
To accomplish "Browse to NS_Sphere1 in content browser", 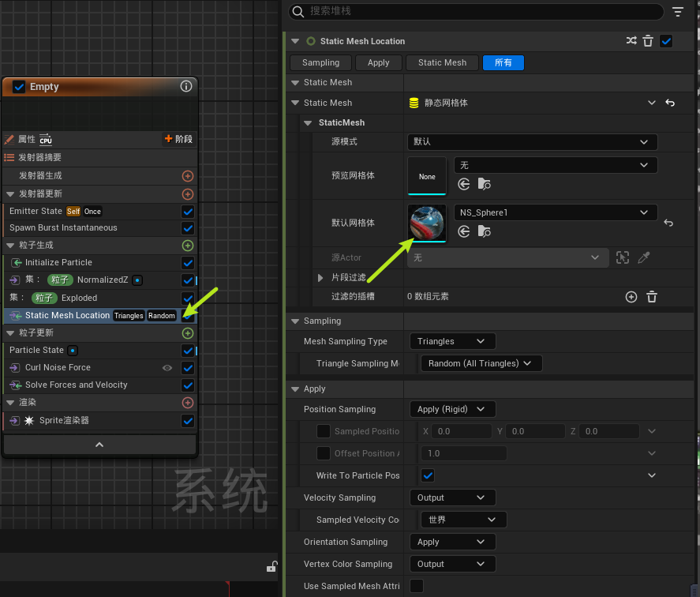I will (x=485, y=231).
